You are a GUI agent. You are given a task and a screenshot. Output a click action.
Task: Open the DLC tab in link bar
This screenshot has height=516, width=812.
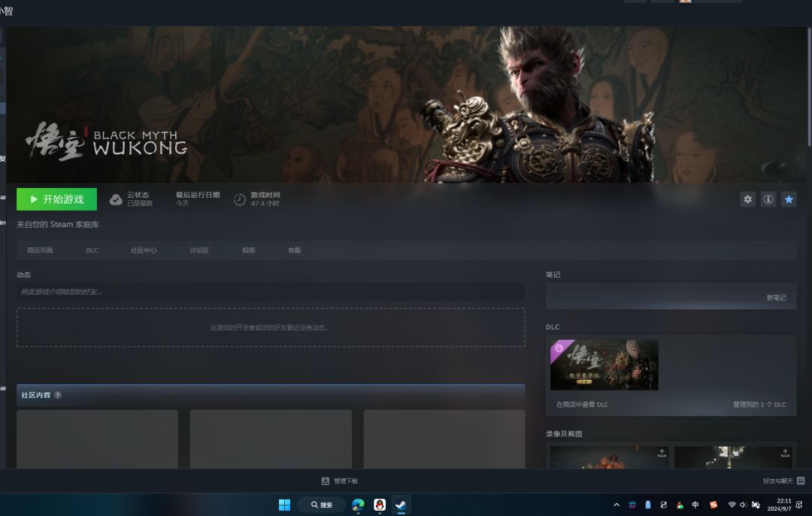coord(92,250)
